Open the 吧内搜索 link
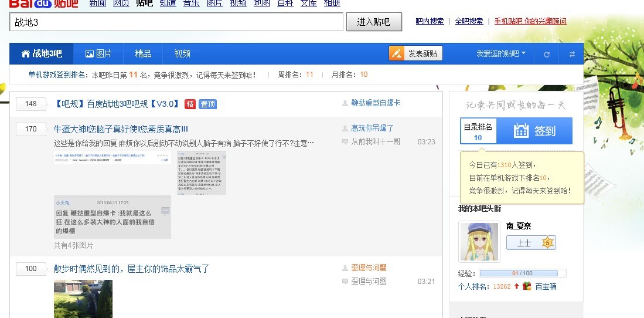Screen dimensions: 644x318 pos(430,21)
